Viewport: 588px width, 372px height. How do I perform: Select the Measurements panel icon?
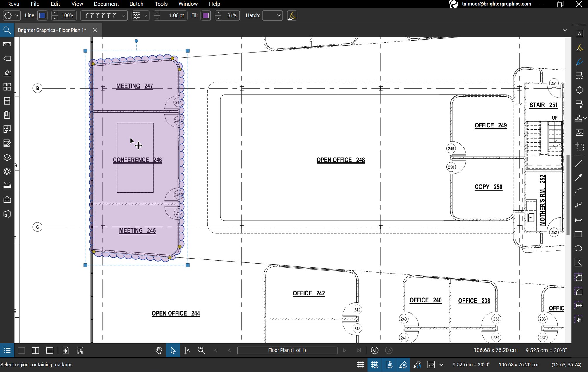7,44
